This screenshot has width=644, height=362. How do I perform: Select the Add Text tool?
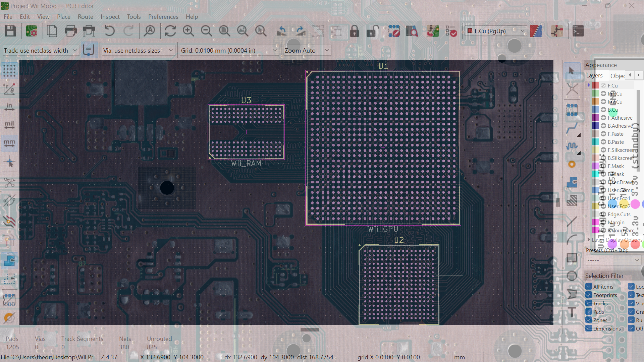point(572,312)
